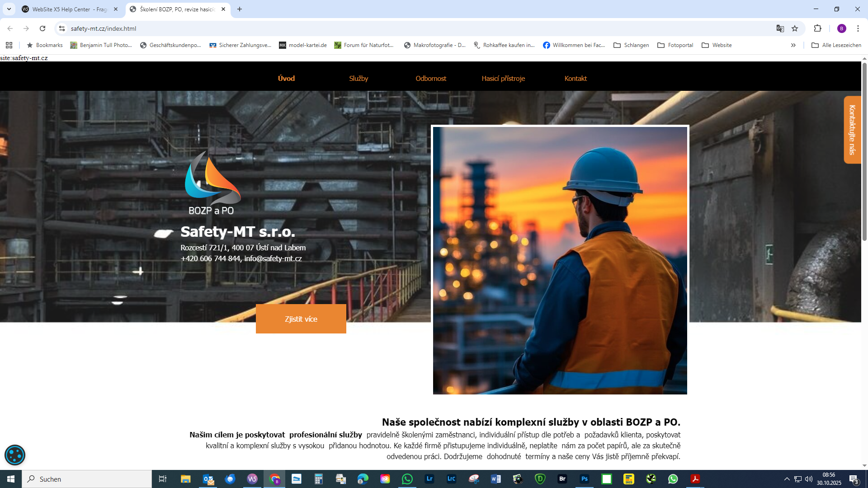The image size is (868, 488).
Task: Expand hidden system tray icons
Action: coord(787,479)
